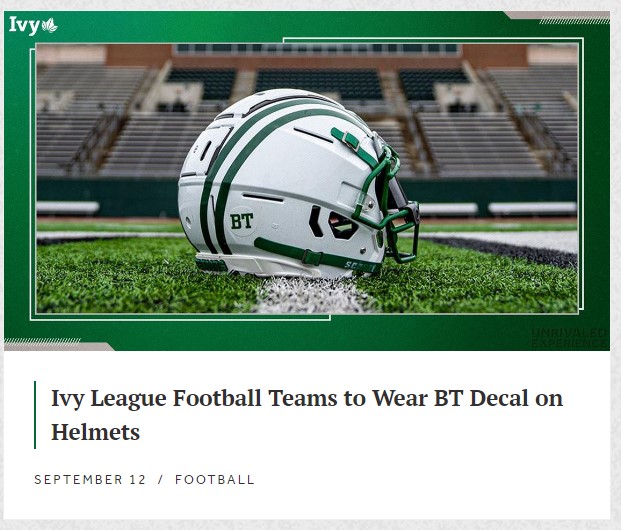Click the green chin strap on helmet
Image resolution: width=621 pixels, height=530 pixels.
[x=315, y=257]
